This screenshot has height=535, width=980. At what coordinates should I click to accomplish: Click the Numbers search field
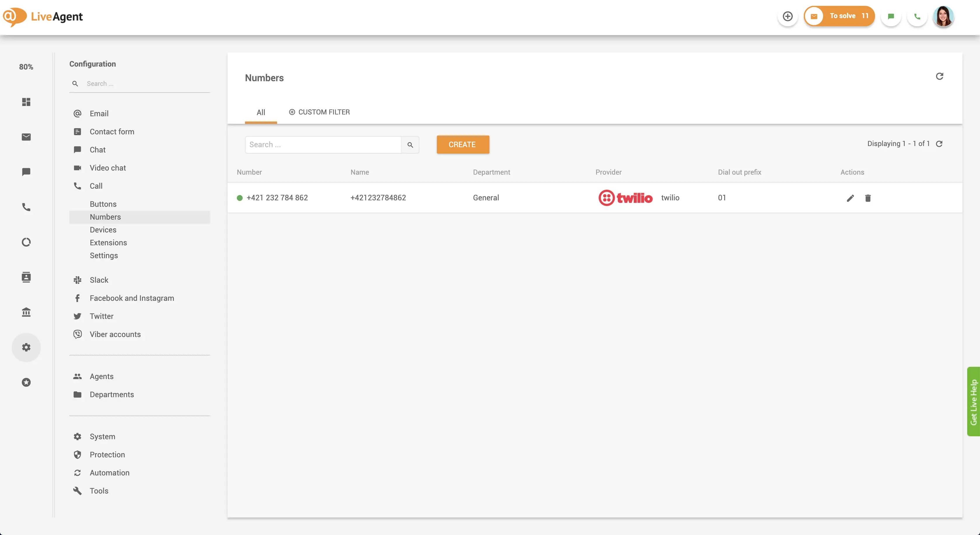point(323,145)
